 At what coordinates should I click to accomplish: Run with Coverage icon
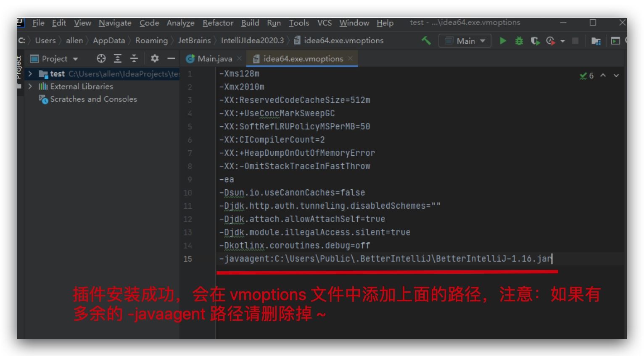[535, 41]
